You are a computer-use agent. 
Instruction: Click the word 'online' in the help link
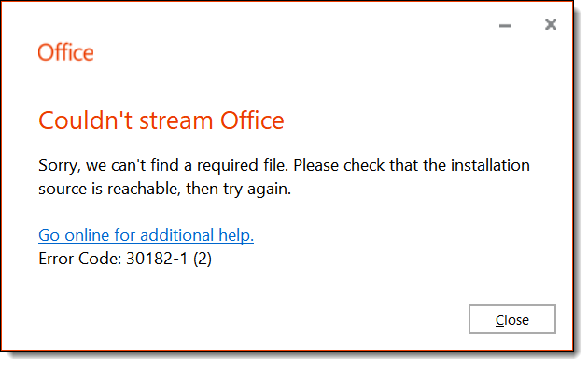(x=87, y=235)
